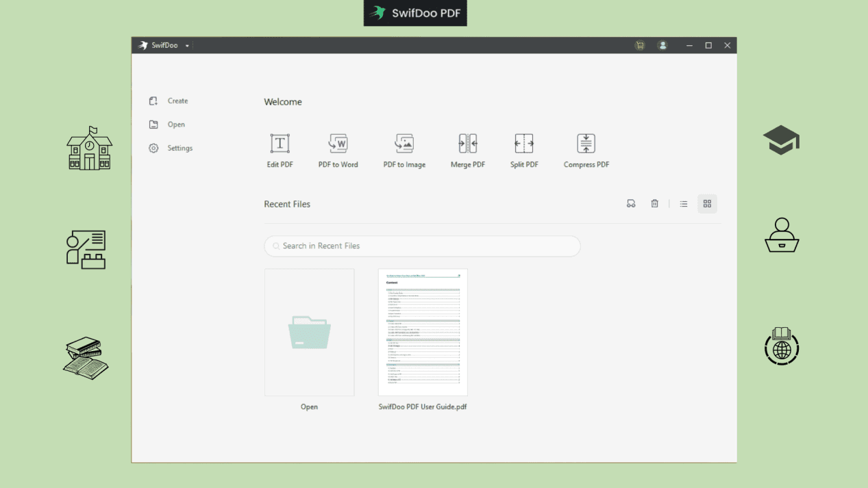Click the PDF to Image label

pos(404,164)
